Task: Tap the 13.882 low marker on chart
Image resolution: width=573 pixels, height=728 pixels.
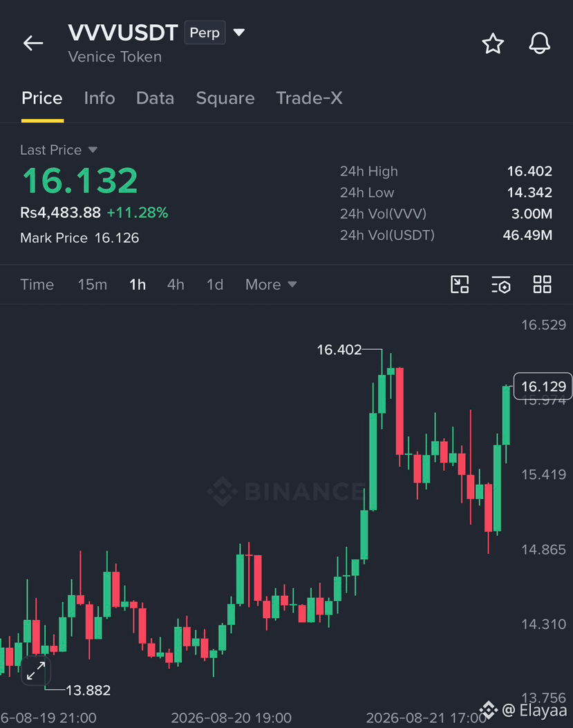Action: click(88, 691)
